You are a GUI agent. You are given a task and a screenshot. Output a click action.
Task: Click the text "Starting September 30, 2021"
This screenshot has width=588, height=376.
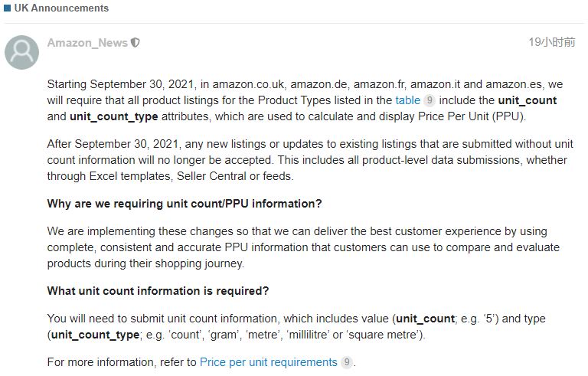[x=121, y=84]
